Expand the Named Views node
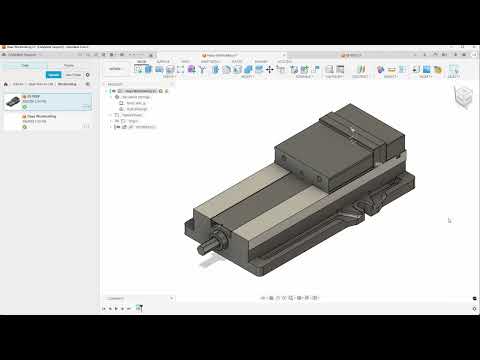 111,115
